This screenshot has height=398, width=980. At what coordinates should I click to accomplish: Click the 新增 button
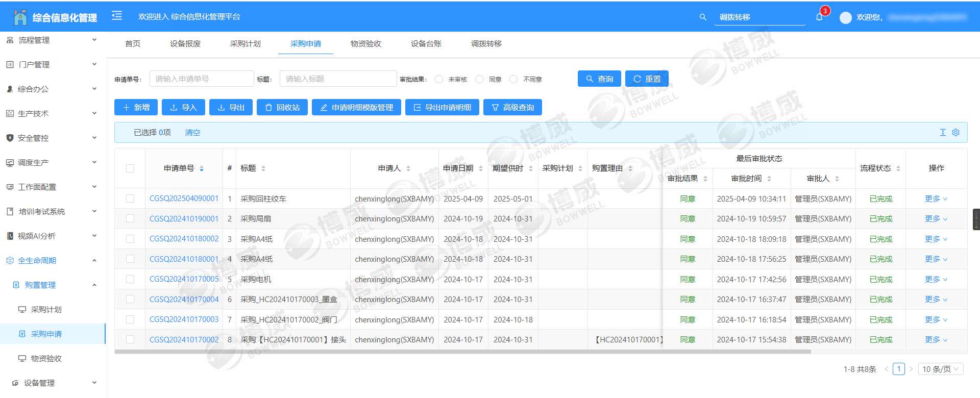(136, 107)
